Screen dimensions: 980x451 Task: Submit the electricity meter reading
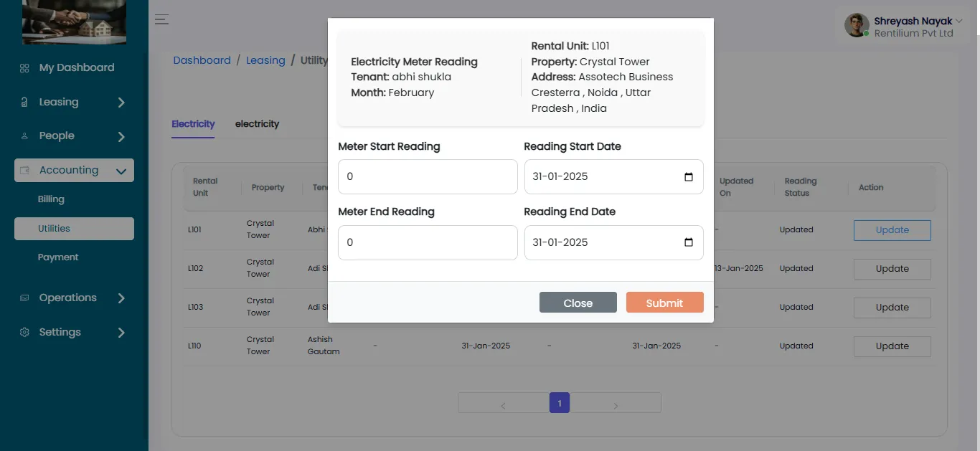(664, 303)
